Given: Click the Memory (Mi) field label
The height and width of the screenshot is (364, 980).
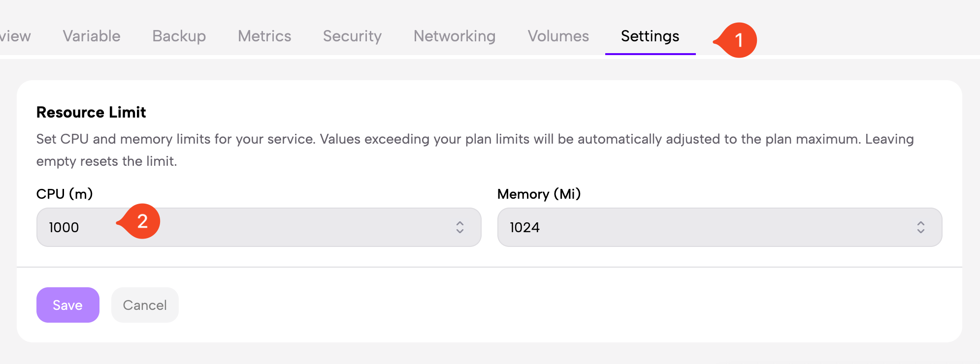Looking at the screenshot, I should [539, 194].
